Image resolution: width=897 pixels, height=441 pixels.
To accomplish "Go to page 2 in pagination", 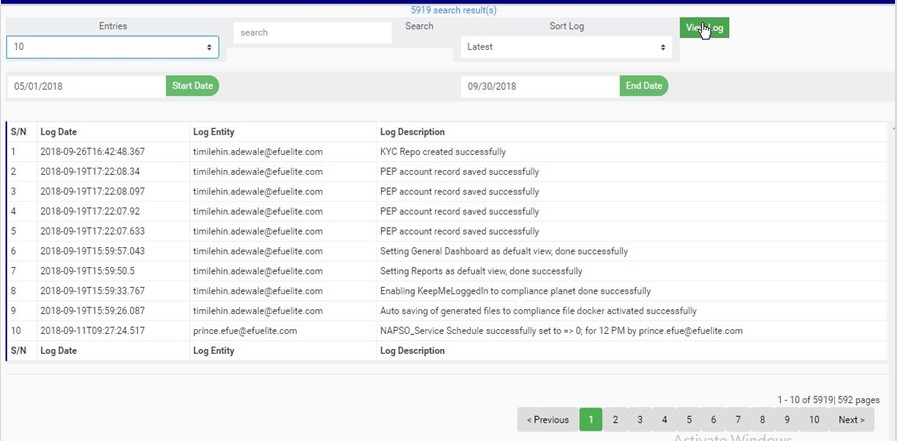I will 615,420.
